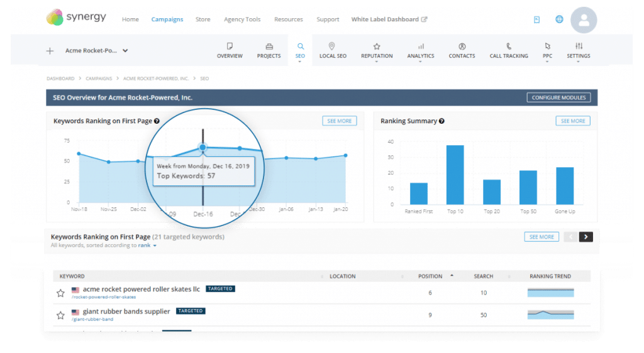Click the Gone Up bar
644x353 pixels.
[565, 186]
